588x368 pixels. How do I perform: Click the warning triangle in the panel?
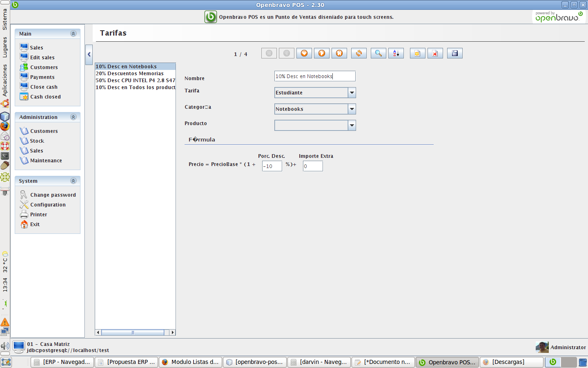pyautogui.click(x=5, y=322)
